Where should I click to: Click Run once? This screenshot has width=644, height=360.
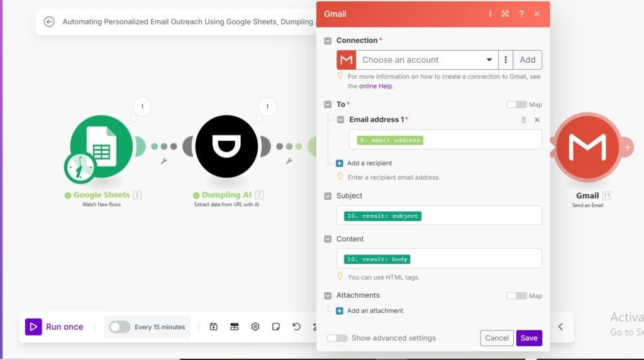point(54,327)
